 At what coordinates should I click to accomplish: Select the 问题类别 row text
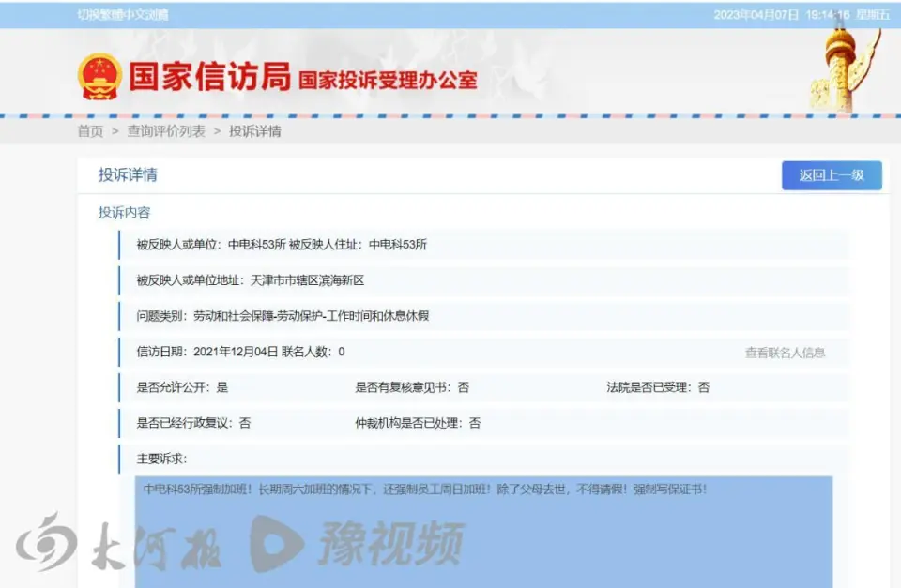[283, 316]
